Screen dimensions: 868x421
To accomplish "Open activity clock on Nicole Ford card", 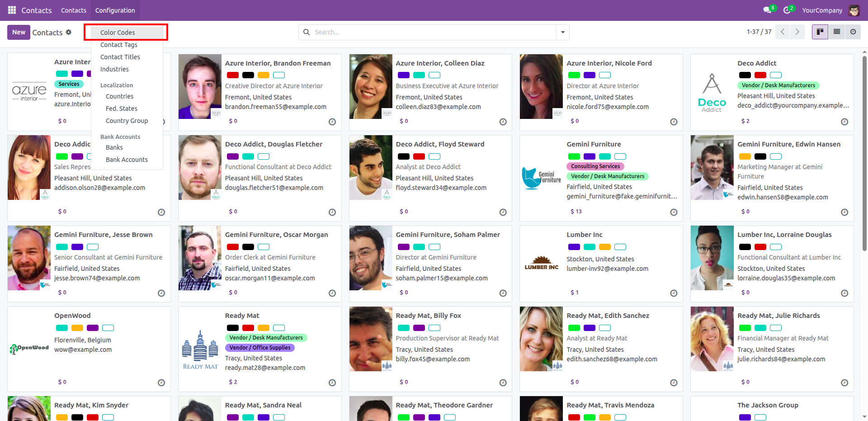I will pyautogui.click(x=674, y=122).
